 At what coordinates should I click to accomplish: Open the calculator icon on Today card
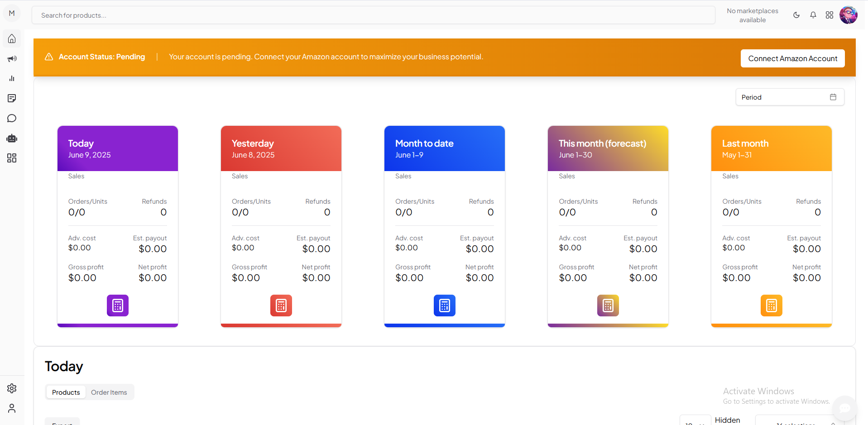pos(117,305)
